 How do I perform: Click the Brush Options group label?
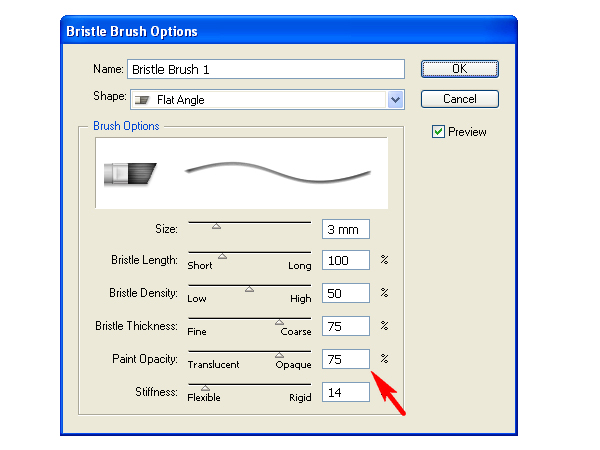tap(126, 126)
